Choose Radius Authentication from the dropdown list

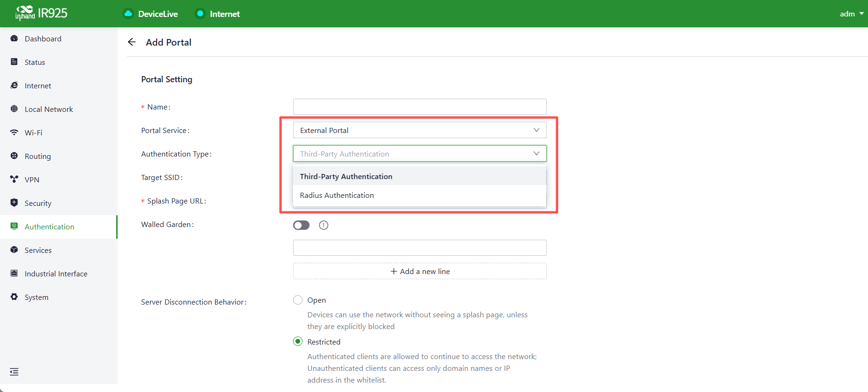tap(420, 195)
